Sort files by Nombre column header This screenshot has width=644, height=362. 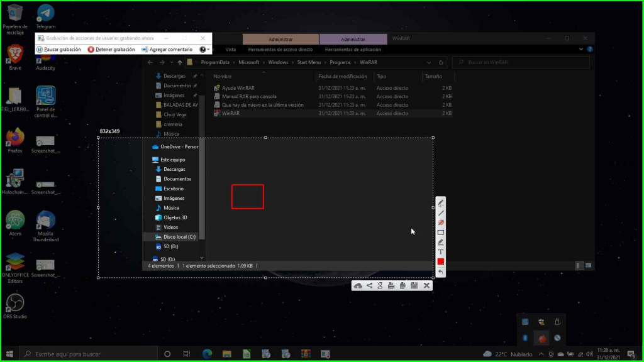click(x=223, y=76)
